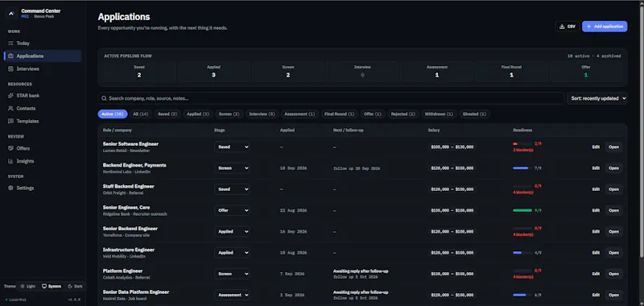Click the Saved pipeline flow card
The width and height of the screenshot is (644, 306).
point(139,72)
